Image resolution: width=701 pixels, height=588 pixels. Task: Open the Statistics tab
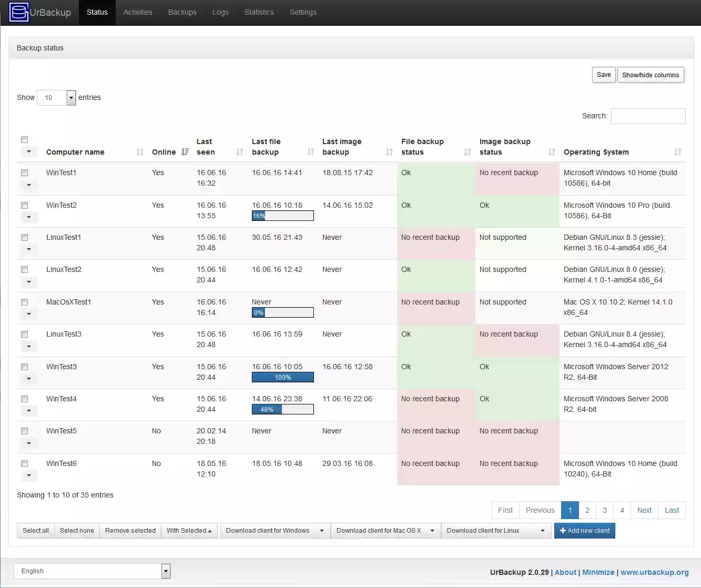[x=259, y=12]
